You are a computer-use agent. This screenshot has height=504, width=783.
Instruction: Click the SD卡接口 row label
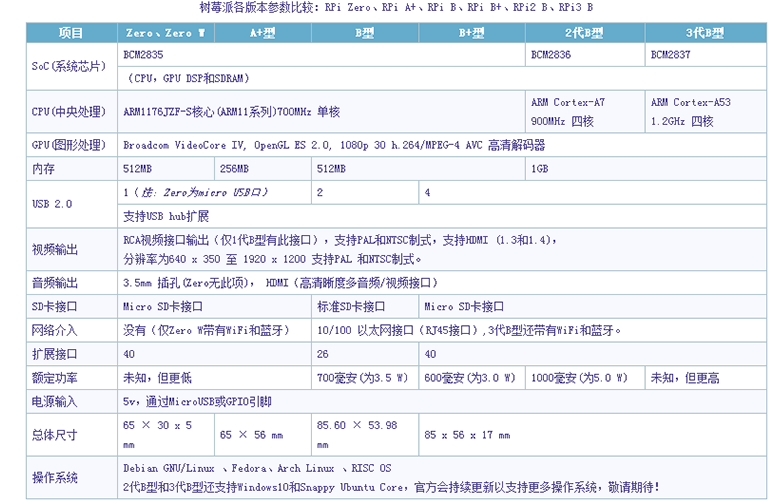[x=72, y=306]
